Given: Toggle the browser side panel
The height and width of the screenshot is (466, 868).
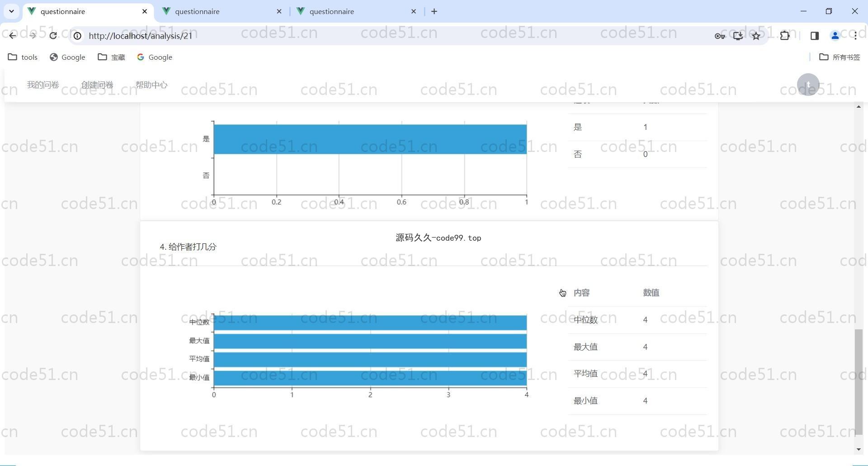Looking at the screenshot, I should coord(815,36).
